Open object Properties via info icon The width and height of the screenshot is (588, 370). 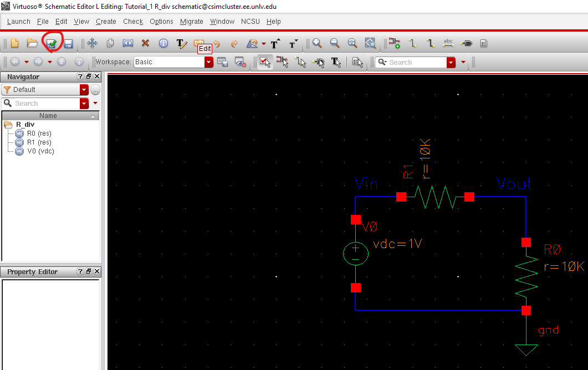coord(163,43)
